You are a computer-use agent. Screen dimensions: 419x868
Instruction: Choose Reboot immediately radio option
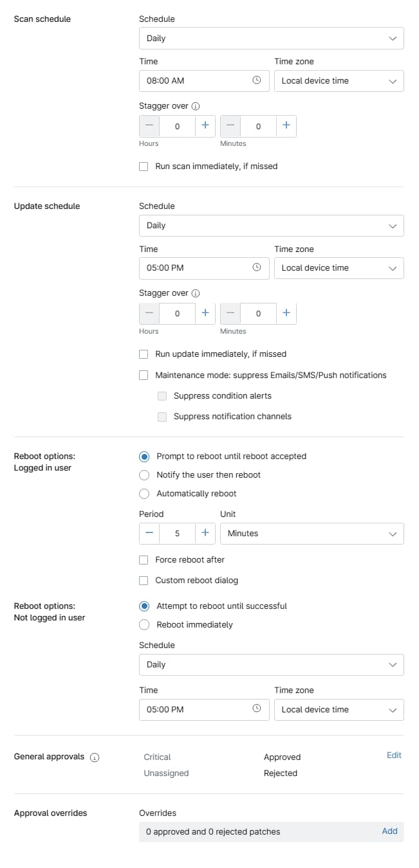click(144, 625)
